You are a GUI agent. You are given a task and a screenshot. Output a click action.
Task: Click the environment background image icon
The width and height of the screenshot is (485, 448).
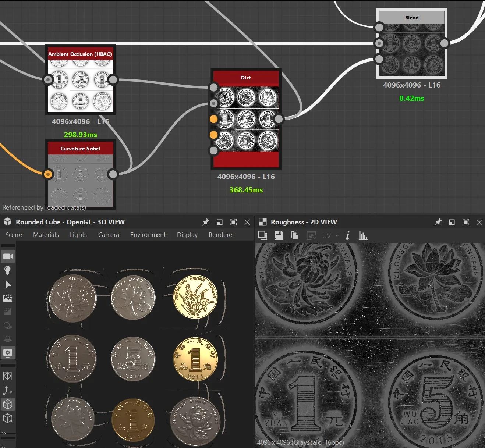8,298
